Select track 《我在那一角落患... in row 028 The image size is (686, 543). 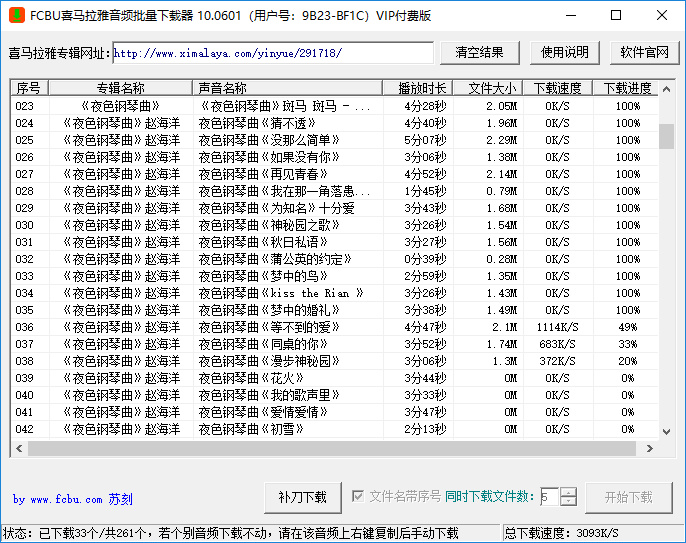(285, 191)
